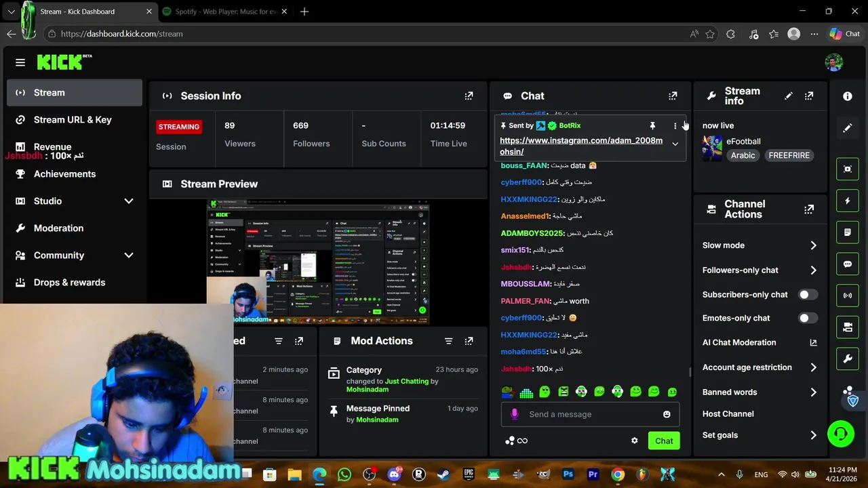The width and height of the screenshot is (868, 488).
Task: Click the Stream Preview thumbnail
Action: pyautogui.click(x=318, y=262)
